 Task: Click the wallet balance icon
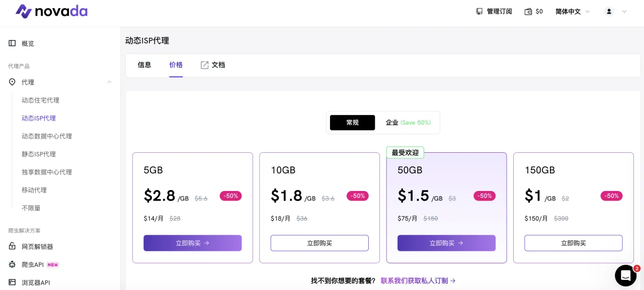(x=528, y=12)
